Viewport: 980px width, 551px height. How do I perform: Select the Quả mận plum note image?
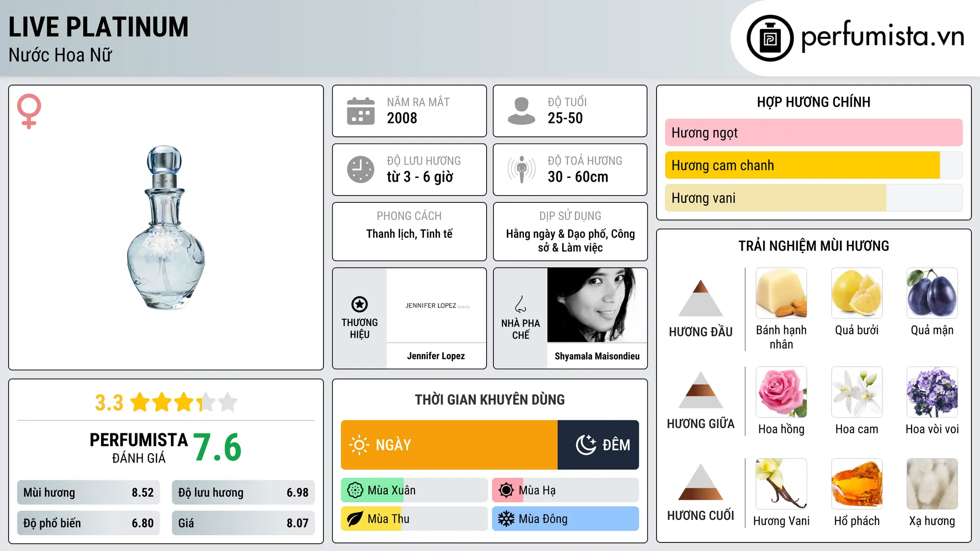coord(932,293)
